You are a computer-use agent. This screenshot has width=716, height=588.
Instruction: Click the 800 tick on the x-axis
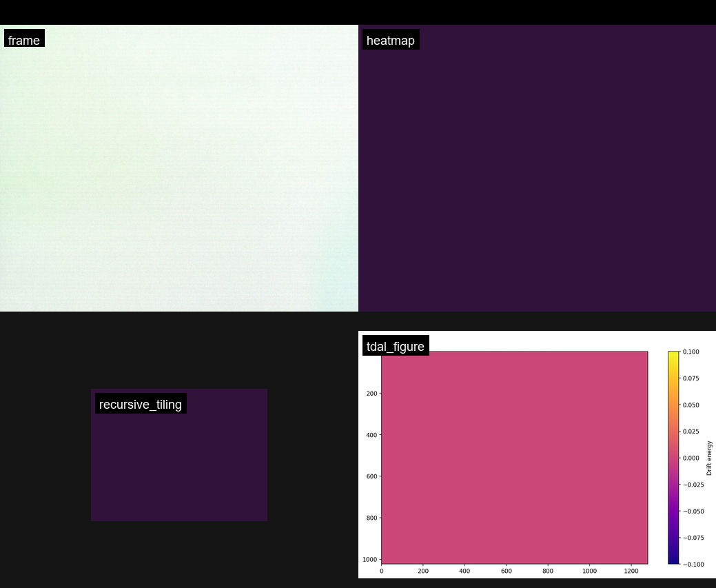tap(548, 571)
